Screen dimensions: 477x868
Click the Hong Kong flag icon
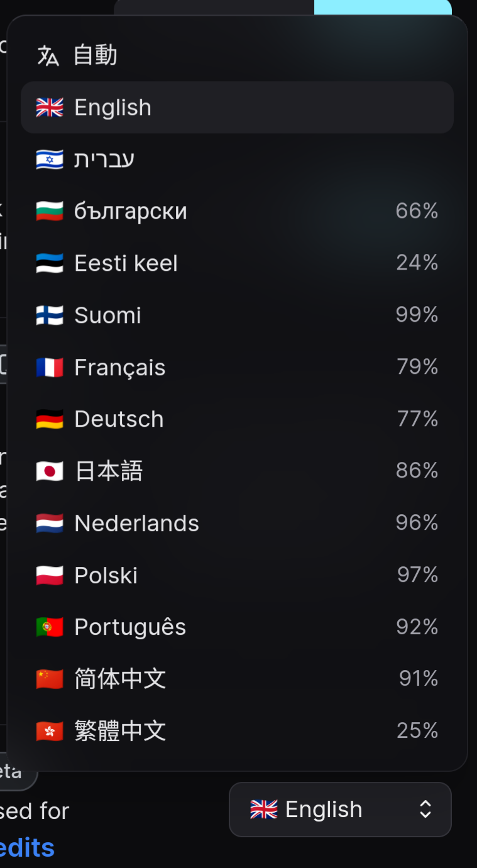click(50, 731)
